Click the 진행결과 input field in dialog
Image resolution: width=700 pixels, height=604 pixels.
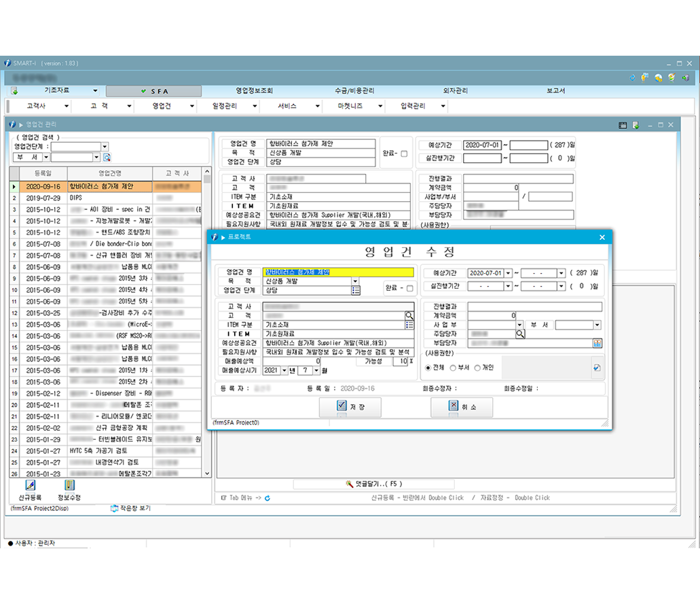534,307
